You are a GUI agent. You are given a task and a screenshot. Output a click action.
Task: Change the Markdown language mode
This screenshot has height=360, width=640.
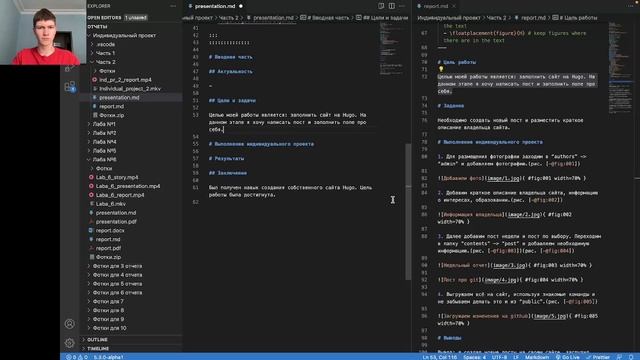click(x=537, y=357)
